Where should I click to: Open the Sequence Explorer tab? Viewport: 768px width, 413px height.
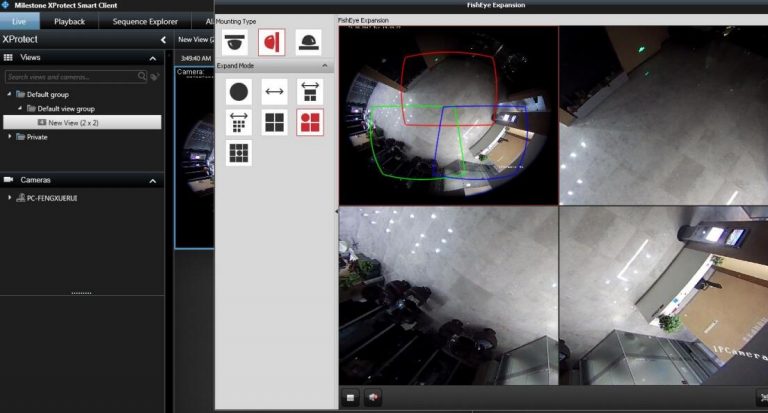[147, 21]
